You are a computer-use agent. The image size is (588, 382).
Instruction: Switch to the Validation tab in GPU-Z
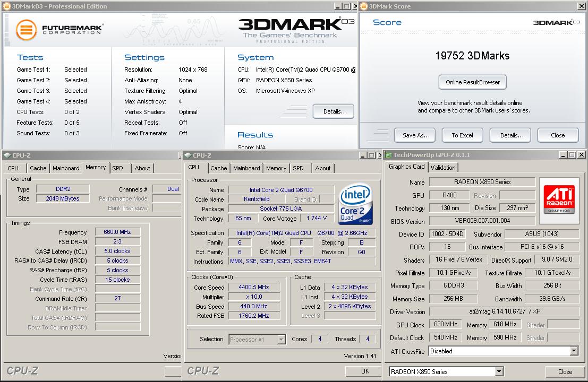pos(443,168)
